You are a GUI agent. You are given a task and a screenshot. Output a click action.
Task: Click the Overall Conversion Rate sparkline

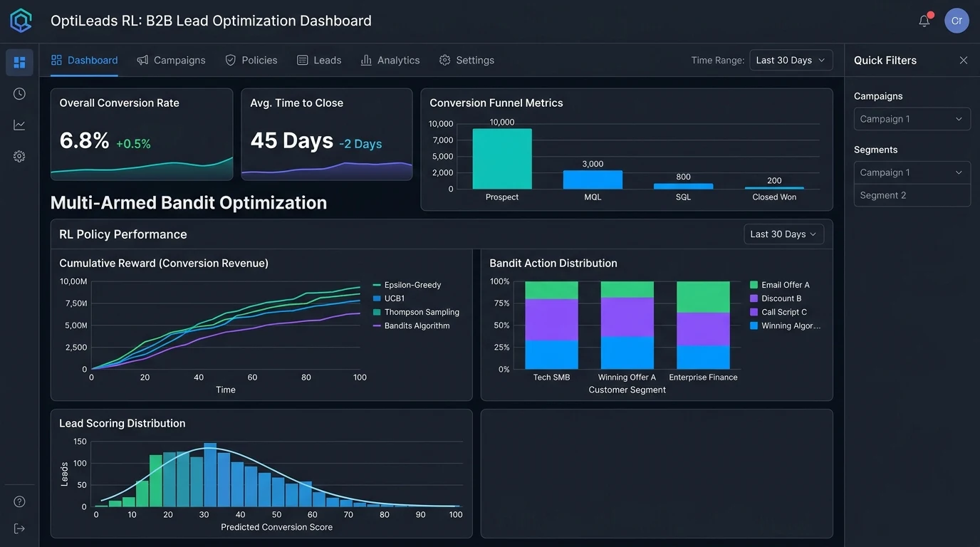(142, 169)
